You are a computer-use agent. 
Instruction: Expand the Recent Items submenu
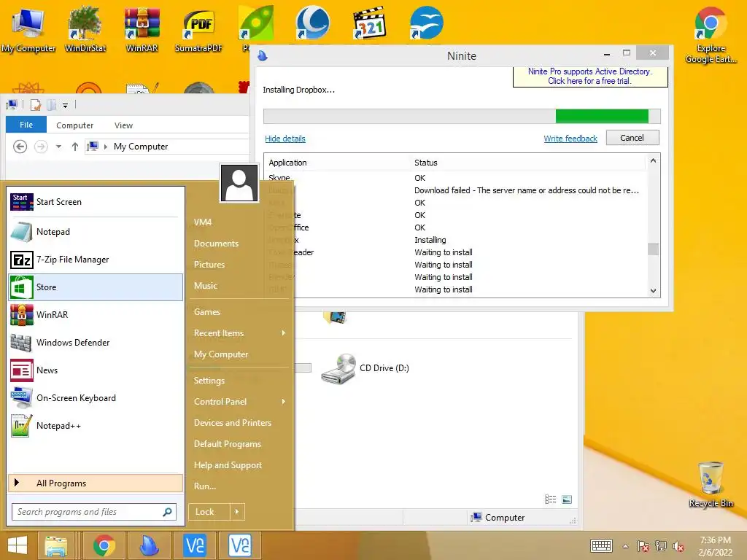[x=284, y=332]
